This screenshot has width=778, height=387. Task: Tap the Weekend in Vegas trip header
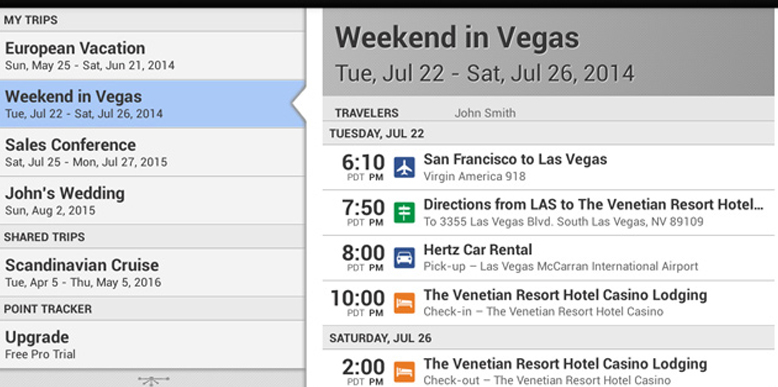[548, 52]
